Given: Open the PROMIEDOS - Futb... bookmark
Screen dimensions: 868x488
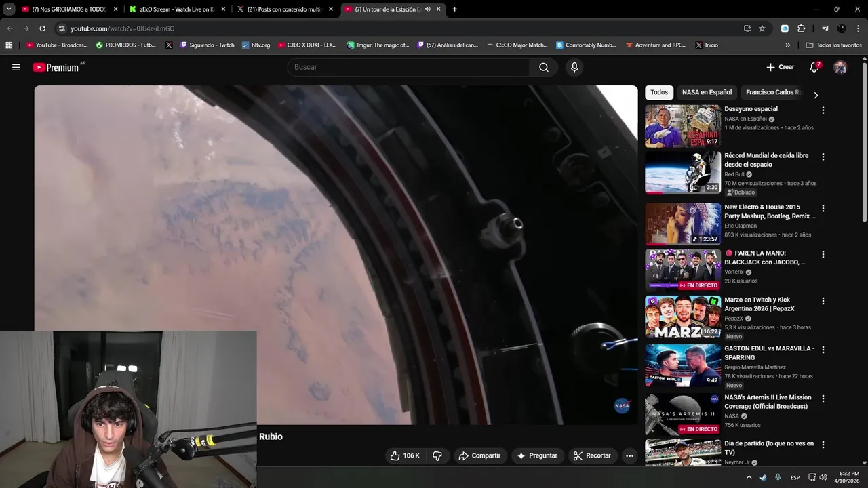Looking at the screenshot, I should click(x=126, y=45).
